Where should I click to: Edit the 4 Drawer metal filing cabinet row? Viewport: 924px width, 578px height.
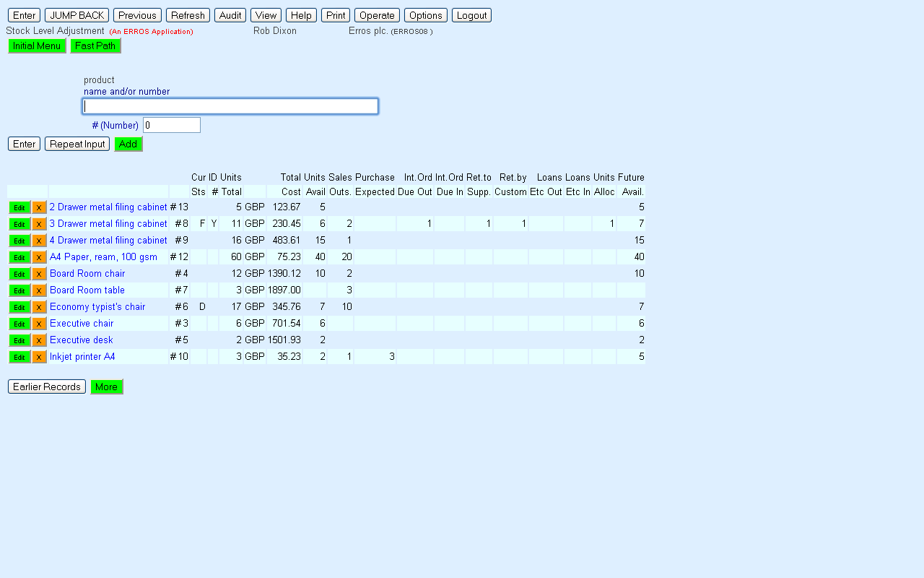(19, 241)
